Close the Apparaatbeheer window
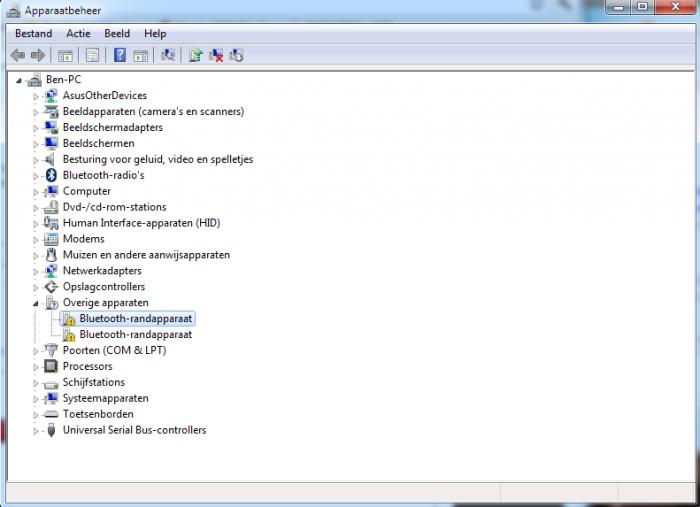 (x=675, y=7)
